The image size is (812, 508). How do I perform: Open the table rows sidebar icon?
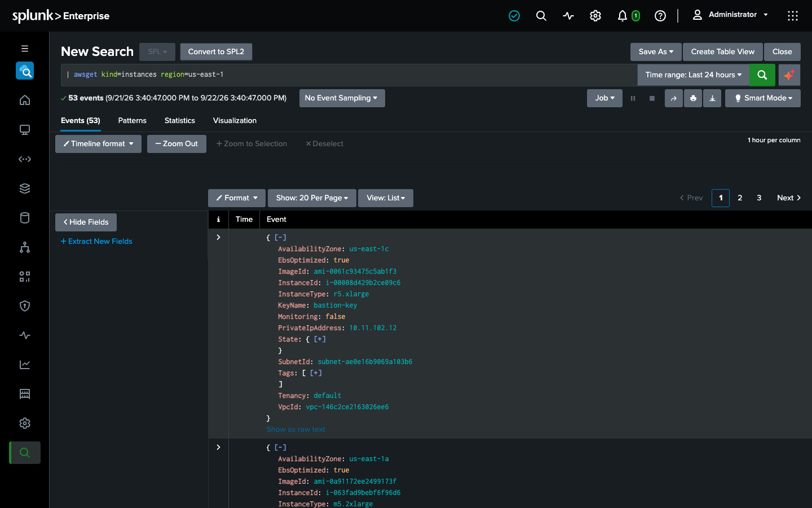pyautogui.click(x=25, y=394)
